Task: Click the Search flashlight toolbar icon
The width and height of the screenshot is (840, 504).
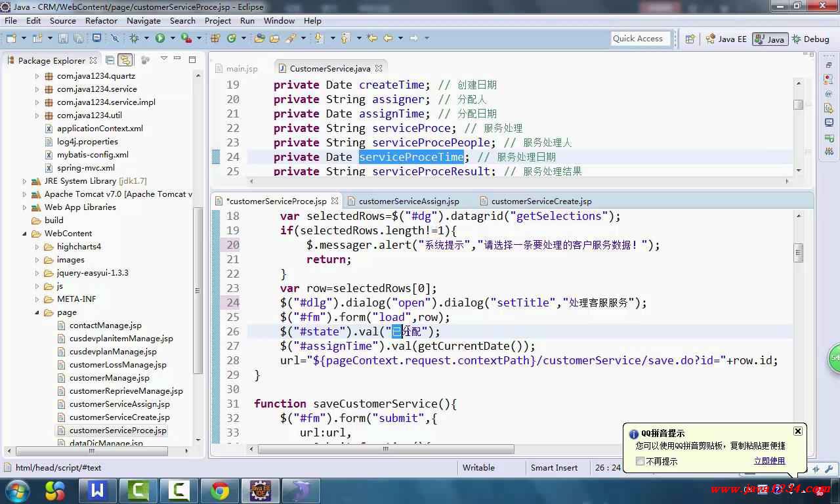Action: (291, 39)
